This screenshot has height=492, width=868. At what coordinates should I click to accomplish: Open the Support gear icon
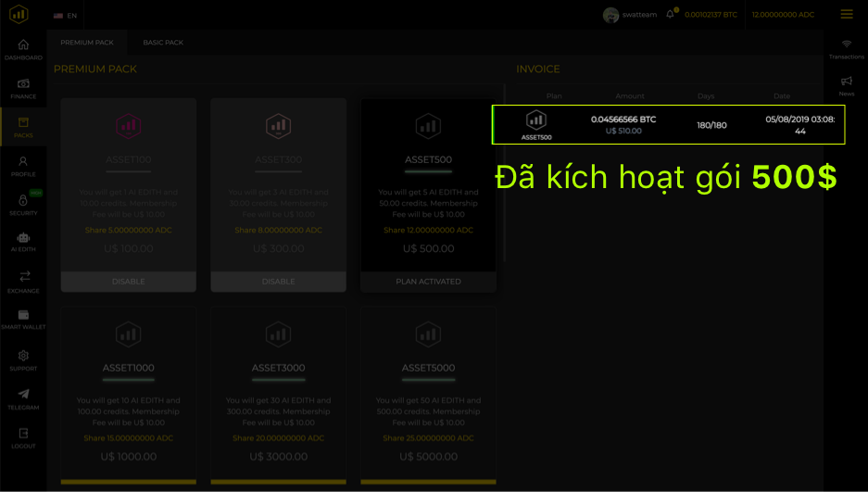point(23,355)
